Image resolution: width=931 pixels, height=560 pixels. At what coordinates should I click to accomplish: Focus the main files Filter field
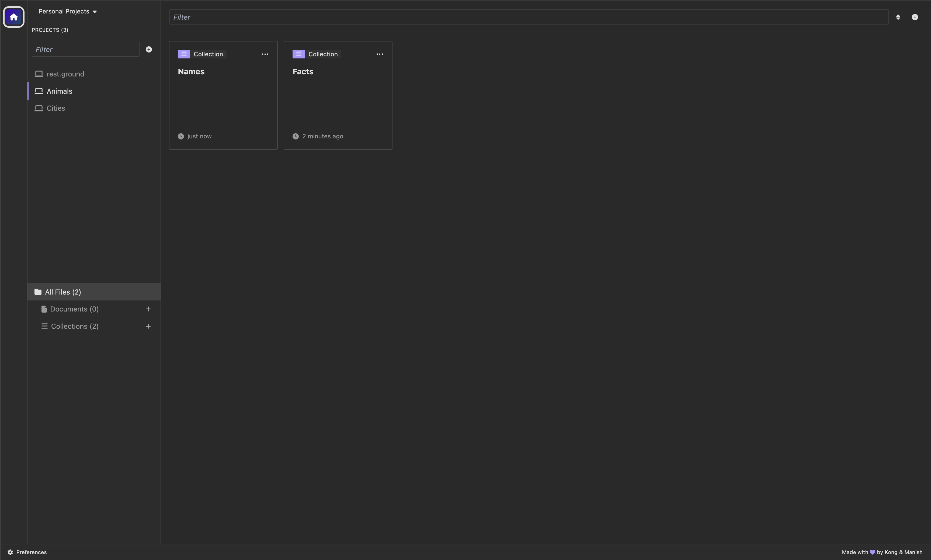[x=529, y=17]
